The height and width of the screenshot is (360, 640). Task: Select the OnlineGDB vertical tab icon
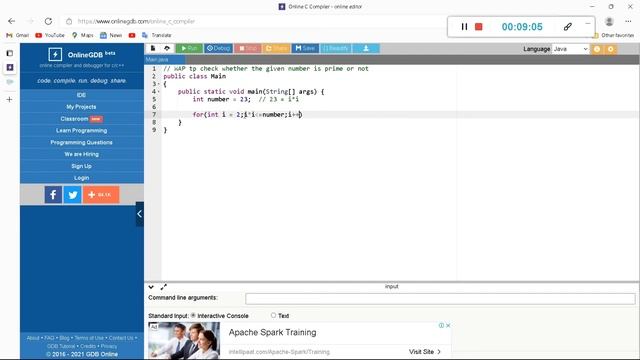pyautogui.click(x=10, y=67)
